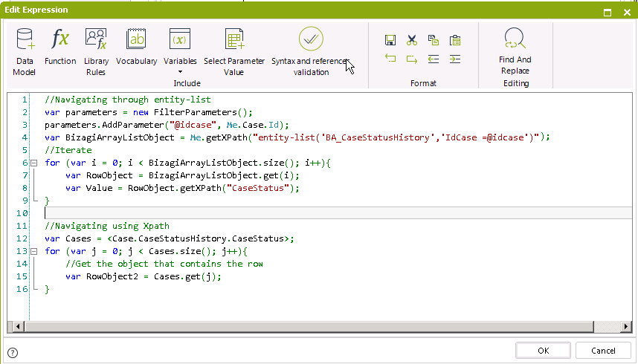Image resolution: width=638 pixels, height=364 pixels.
Task: Click the comment "//Navigating using Xpath"
Action: tap(107, 226)
